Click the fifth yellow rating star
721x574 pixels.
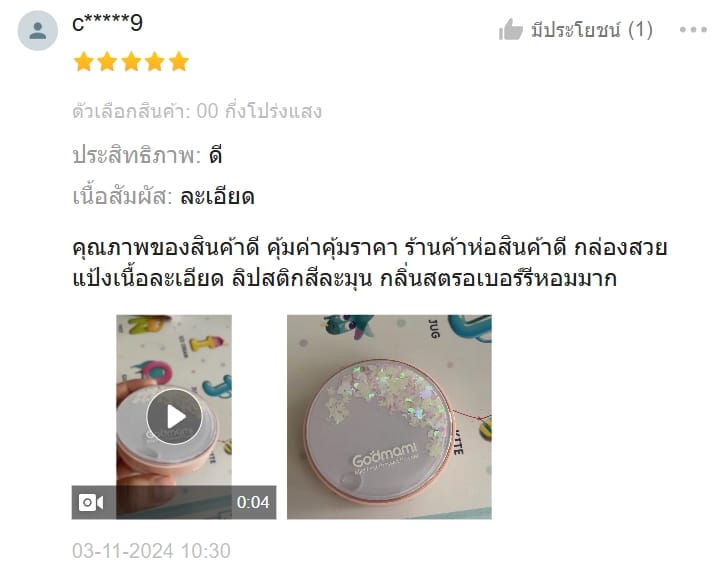[179, 62]
